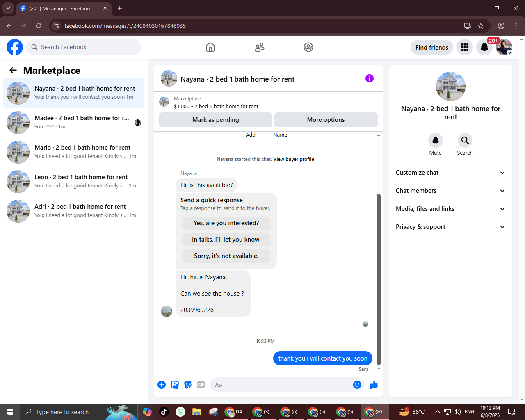Open Chrome profile icon in toolbar
The image size is (525, 420).
(501, 26)
